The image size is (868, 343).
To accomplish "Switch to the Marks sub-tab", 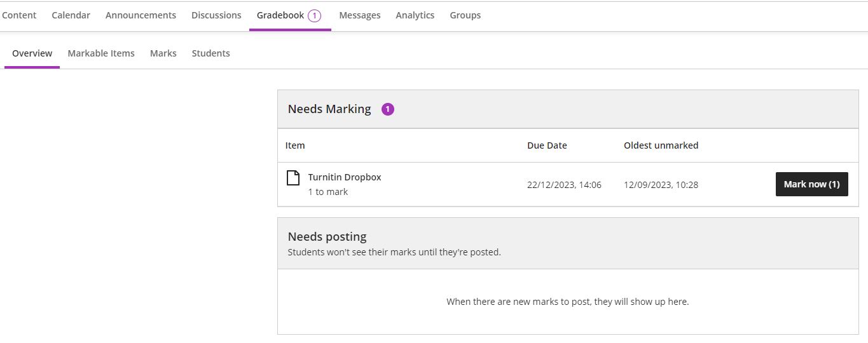I will 163,53.
